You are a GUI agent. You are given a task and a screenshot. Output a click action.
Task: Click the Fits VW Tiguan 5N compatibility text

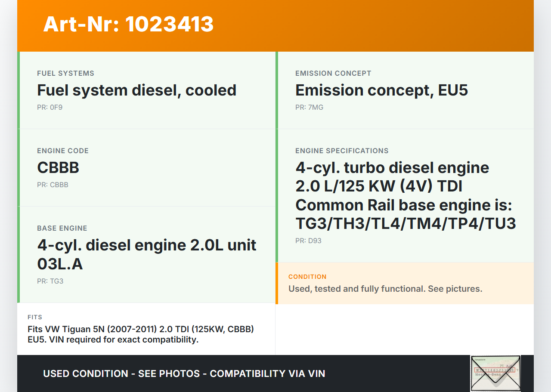coord(140,334)
